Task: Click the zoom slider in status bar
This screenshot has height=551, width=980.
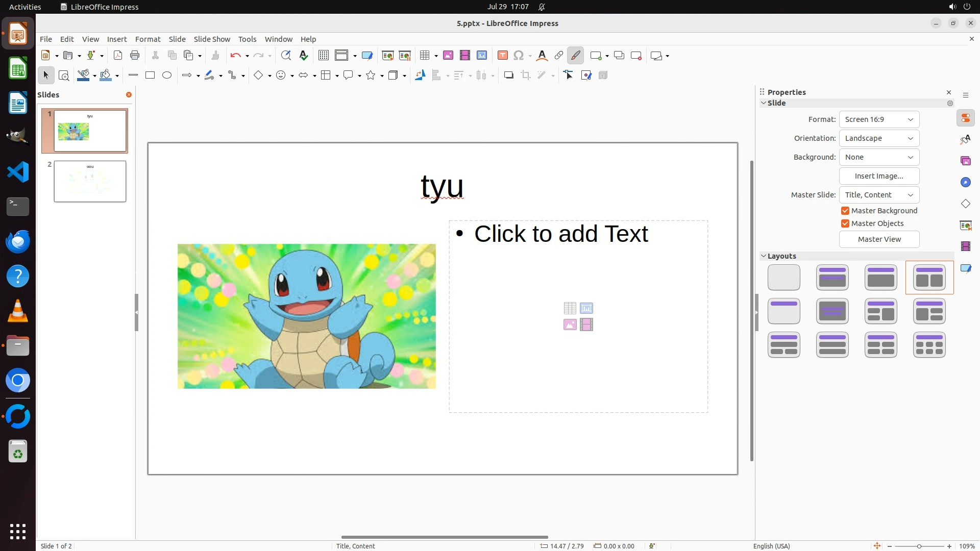Action: coord(919,546)
